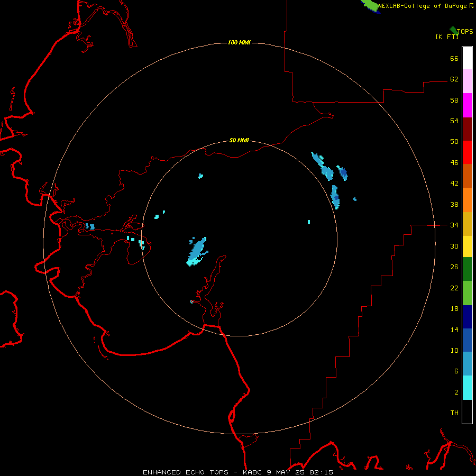The width and height of the screenshot is (476, 476).
Task: Select the legend value 34
Action: tap(454, 225)
